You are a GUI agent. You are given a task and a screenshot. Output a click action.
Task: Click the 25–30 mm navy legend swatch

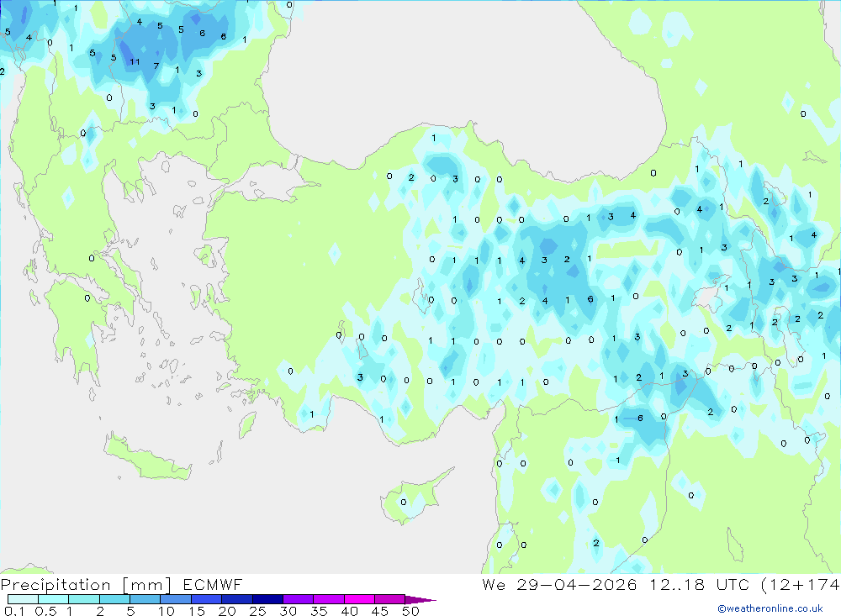267,599
